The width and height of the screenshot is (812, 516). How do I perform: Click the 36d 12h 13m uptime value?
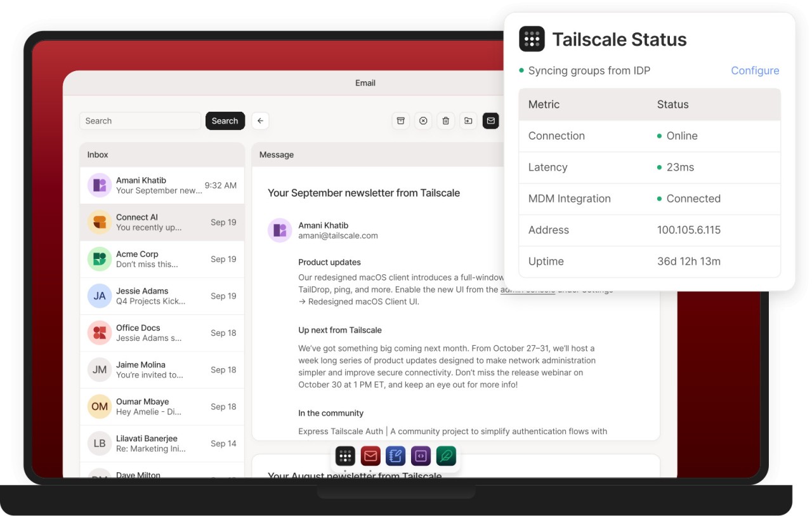689,261
